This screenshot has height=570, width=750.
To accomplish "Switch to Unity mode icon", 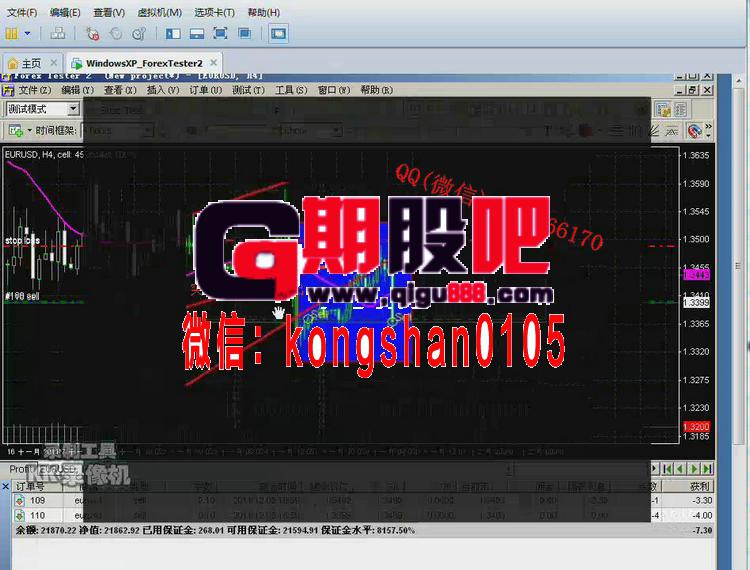I will [x=244, y=33].
